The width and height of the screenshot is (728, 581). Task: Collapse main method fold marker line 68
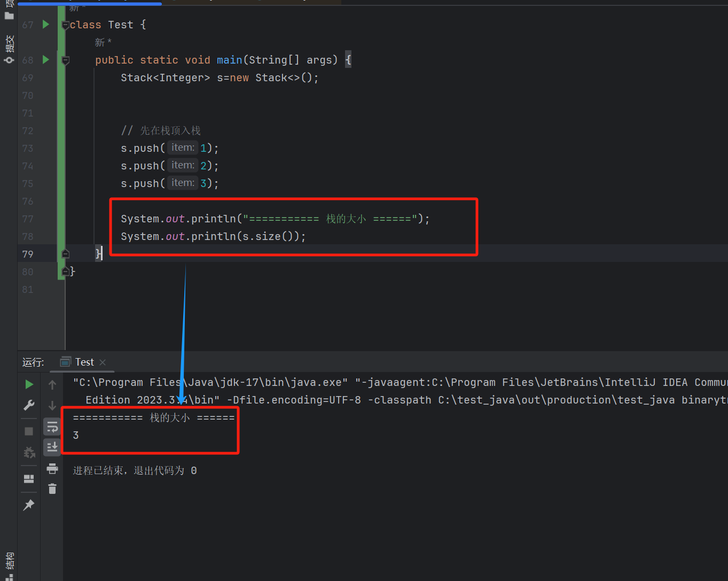tap(65, 60)
